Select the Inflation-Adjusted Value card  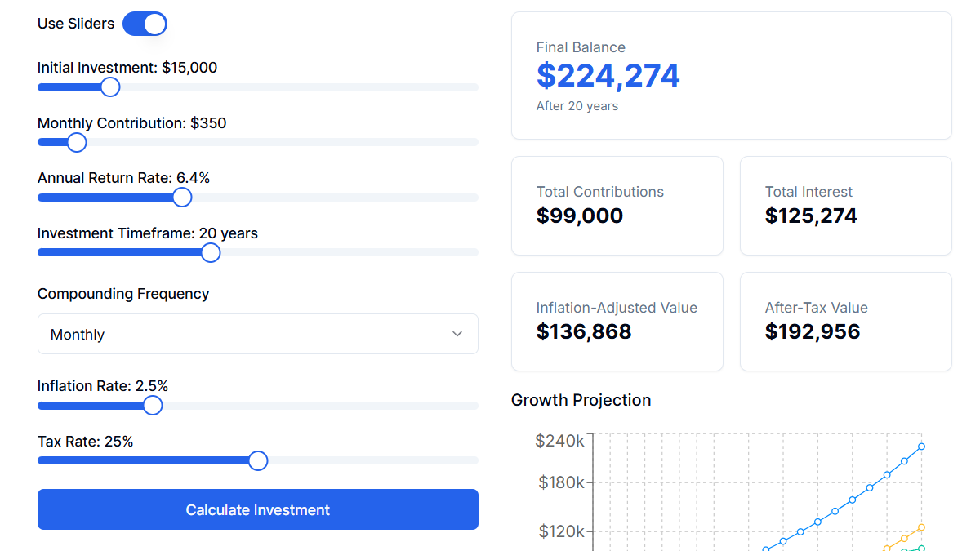[617, 322]
